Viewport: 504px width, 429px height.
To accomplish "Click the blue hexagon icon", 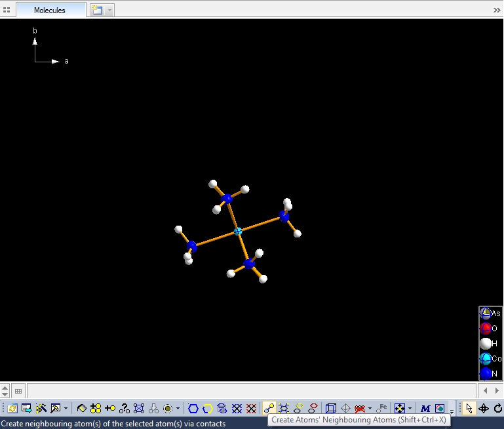I will click(193, 408).
